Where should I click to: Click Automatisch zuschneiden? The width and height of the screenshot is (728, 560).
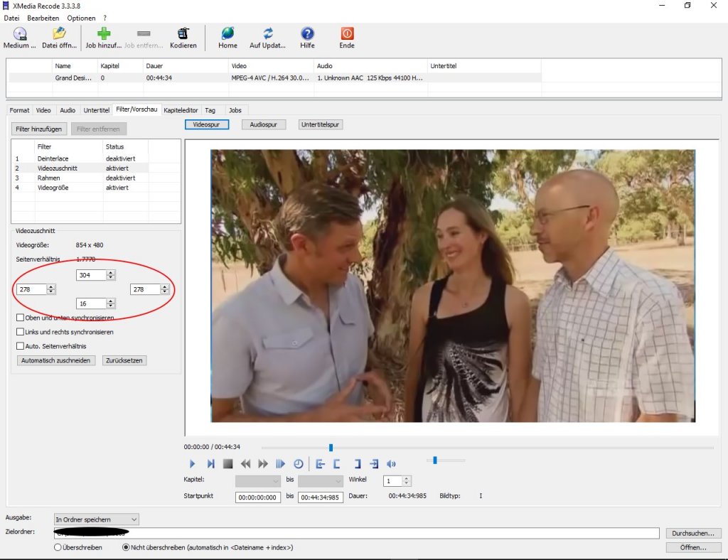55,360
